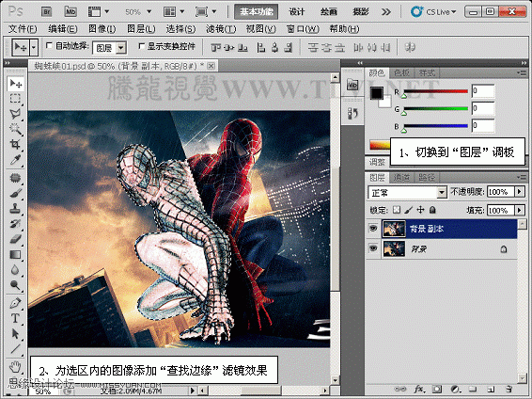Click the Add layer mask icon
This screenshot has height=399, width=532.
[x=437, y=390]
